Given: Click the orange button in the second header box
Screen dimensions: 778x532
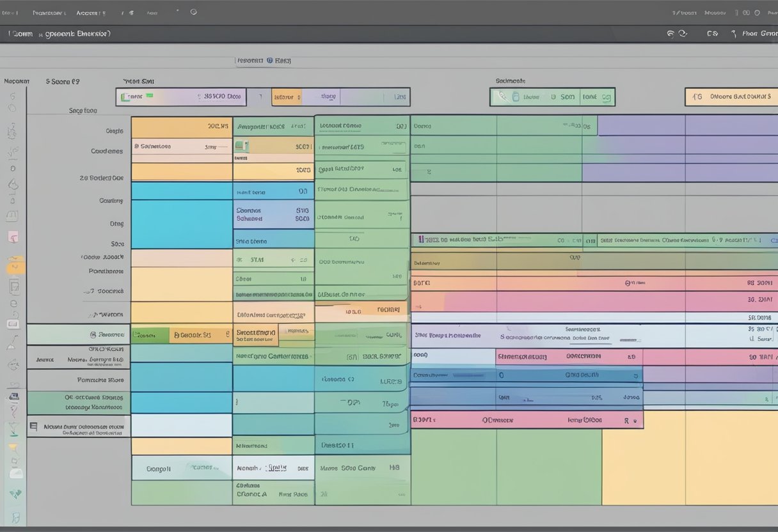Looking at the screenshot, I should [286, 97].
